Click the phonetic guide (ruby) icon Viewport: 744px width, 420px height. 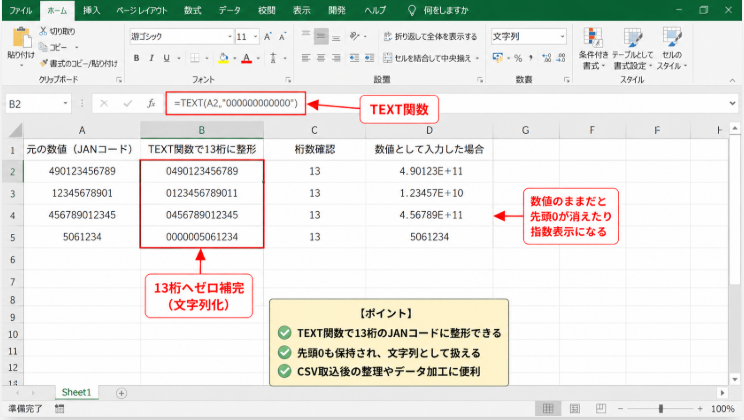(x=273, y=58)
